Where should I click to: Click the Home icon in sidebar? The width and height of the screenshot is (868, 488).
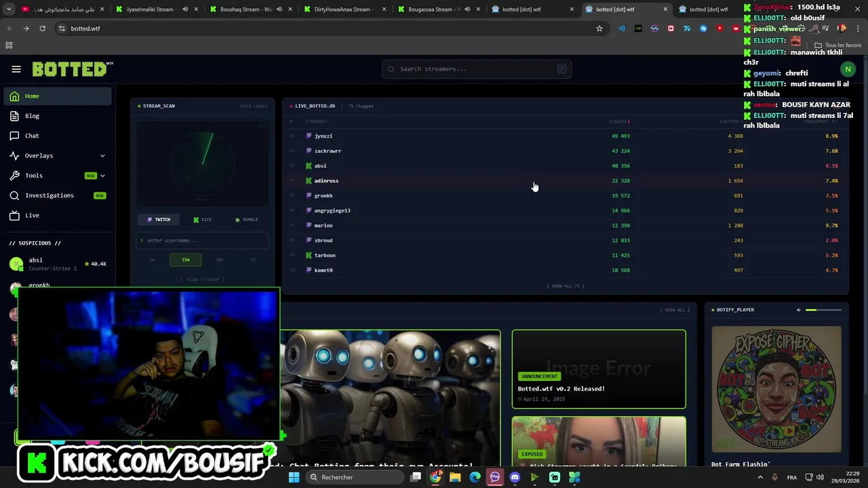point(14,96)
